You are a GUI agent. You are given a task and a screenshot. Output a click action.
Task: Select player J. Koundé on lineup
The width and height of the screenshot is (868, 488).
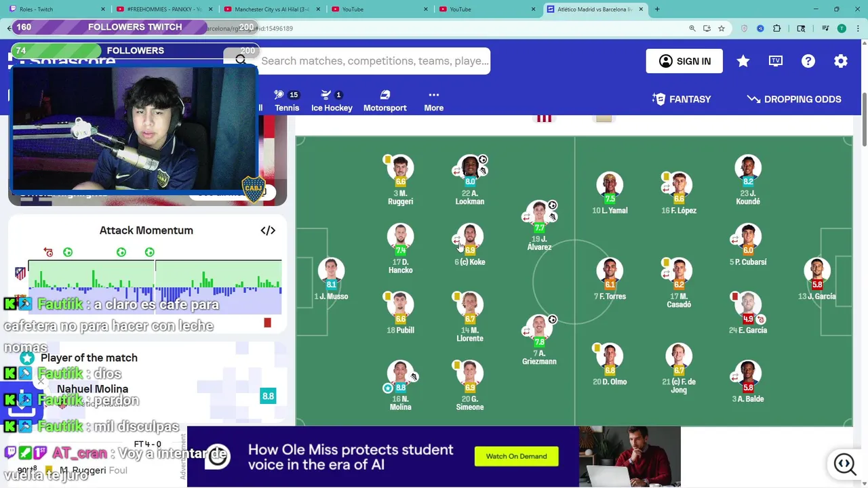748,180
